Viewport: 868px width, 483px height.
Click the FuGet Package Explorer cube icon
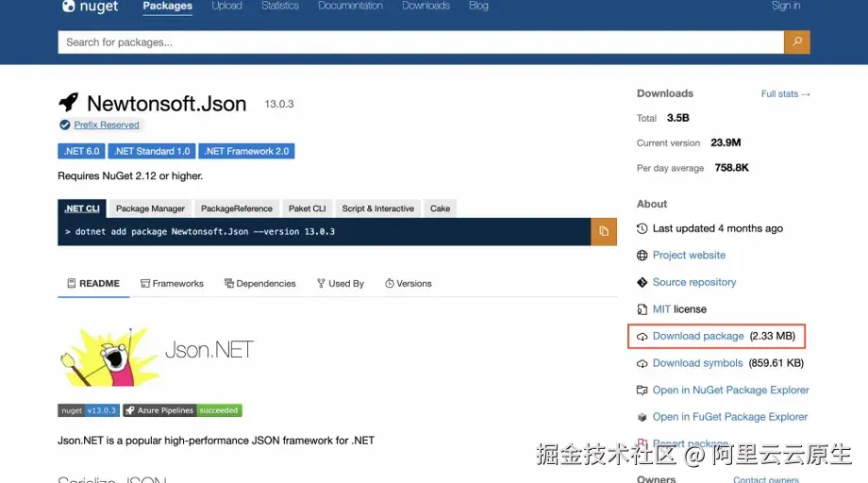coord(642,417)
